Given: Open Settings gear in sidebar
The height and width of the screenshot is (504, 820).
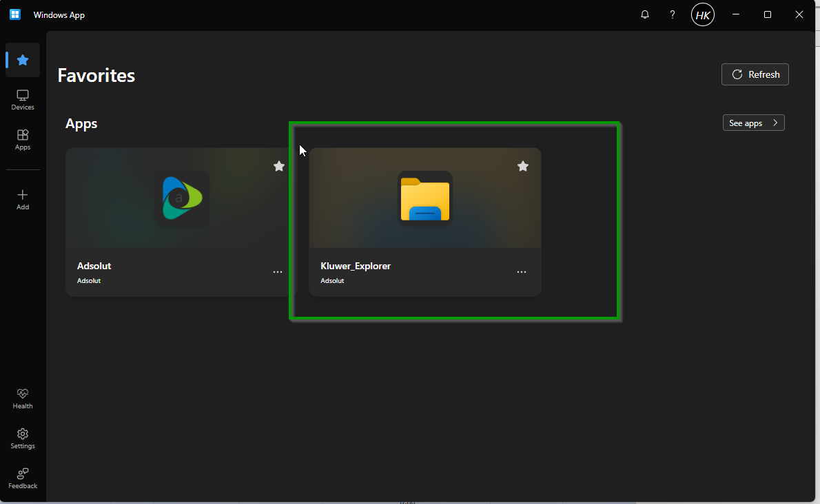Looking at the screenshot, I should 23,438.
